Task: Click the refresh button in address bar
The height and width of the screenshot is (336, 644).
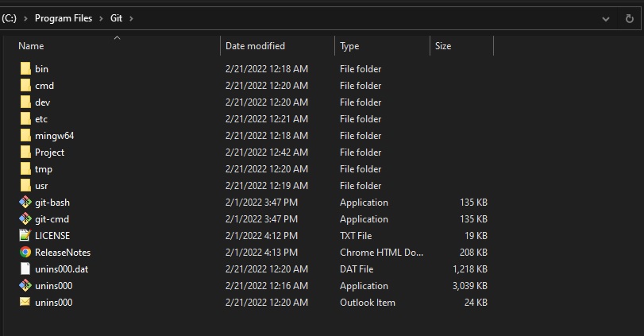Action: 628,17
